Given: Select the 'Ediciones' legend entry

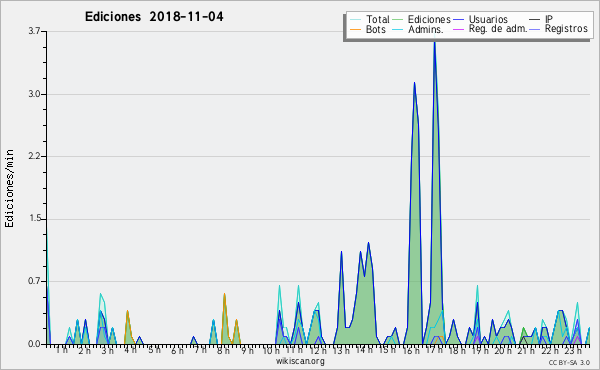Looking at the screenshot, I should pyautogui.click(x=429, y=19).
